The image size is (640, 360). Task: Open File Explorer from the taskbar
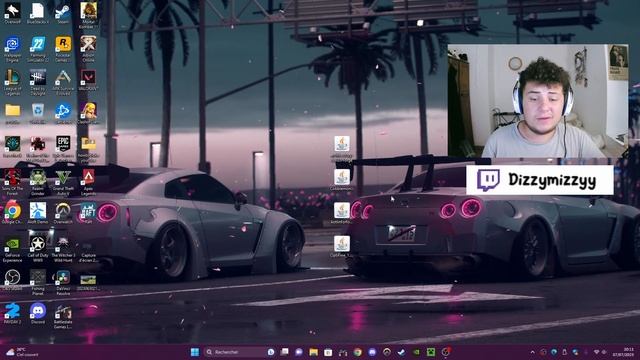[x=313, y=352]
